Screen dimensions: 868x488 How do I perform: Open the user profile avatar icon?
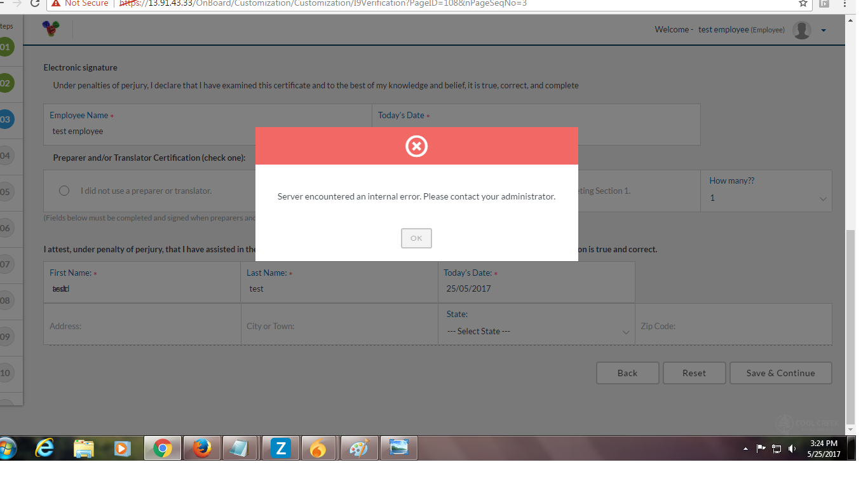click(801, 30)
